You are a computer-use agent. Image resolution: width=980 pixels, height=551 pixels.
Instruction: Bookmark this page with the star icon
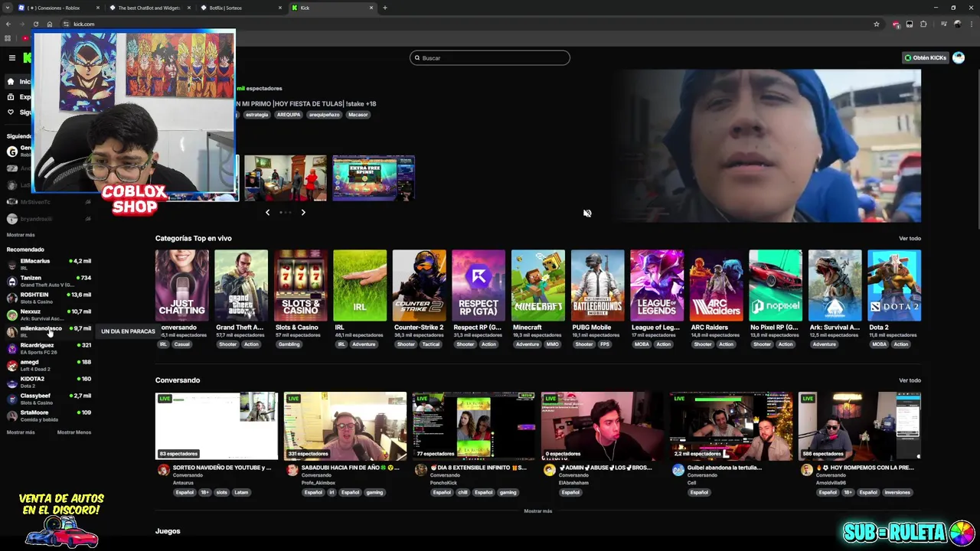[x=877, y=24]
